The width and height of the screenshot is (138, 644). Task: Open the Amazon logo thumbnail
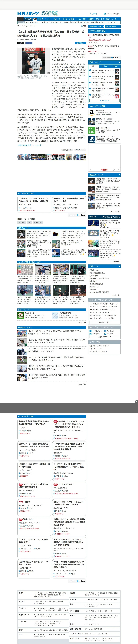[x=92, y=112]
